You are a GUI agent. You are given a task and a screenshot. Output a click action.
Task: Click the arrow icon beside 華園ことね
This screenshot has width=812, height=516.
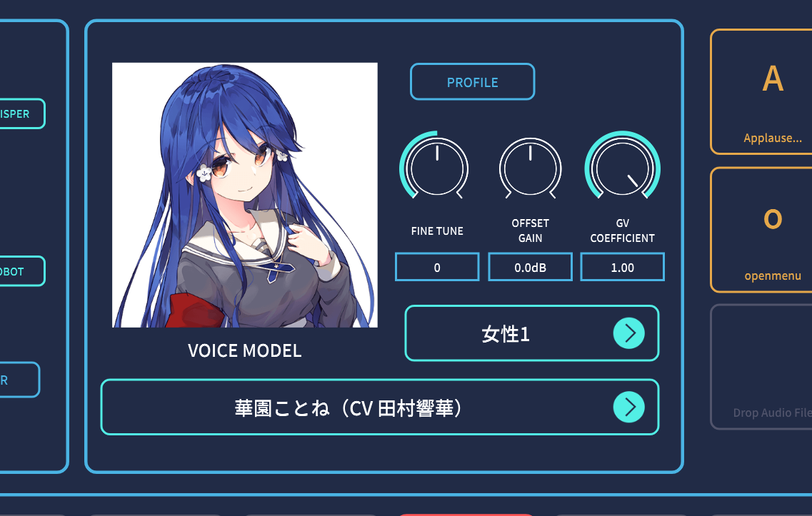coord(628,407)
